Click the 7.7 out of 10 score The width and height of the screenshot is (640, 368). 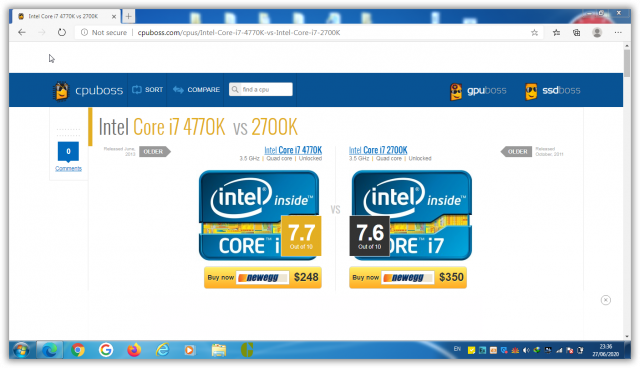tap(301, 236)
